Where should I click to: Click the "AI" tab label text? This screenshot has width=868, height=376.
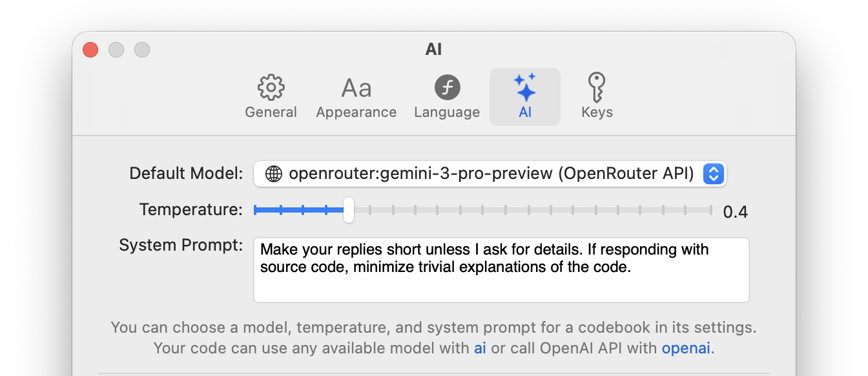(525, 112)
